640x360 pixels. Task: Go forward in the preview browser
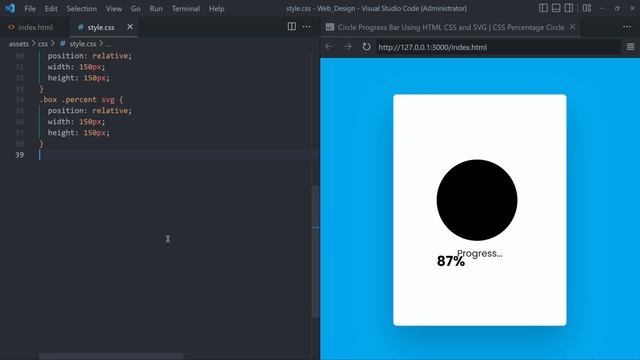pos(348,47)
